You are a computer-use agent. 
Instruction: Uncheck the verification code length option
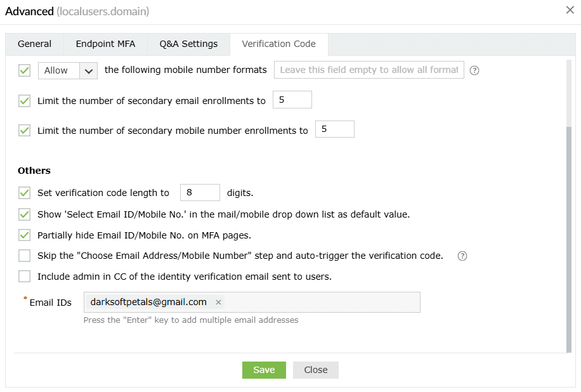tap(24, 192)
